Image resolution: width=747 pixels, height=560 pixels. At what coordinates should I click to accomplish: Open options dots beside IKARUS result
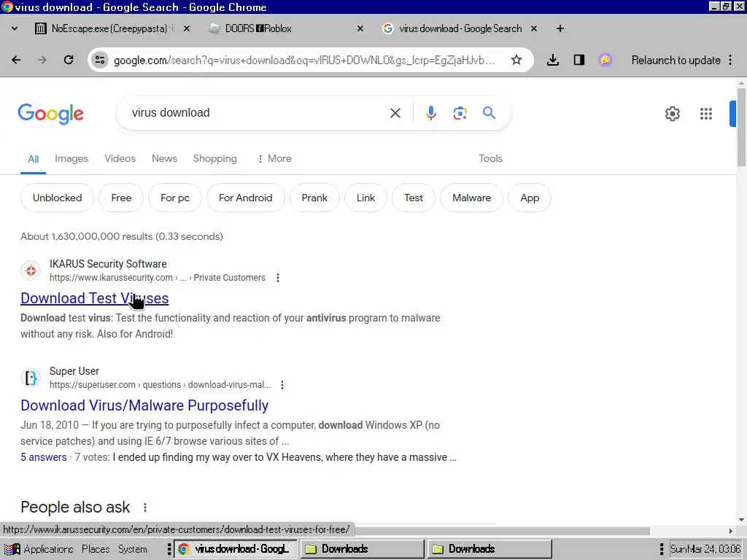pos(278,278)
